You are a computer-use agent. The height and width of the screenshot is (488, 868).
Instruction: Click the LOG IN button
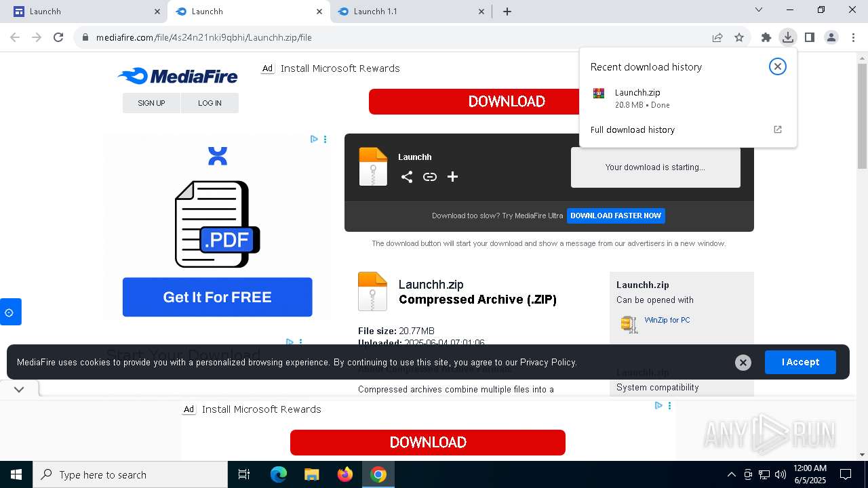pos(210,103)
